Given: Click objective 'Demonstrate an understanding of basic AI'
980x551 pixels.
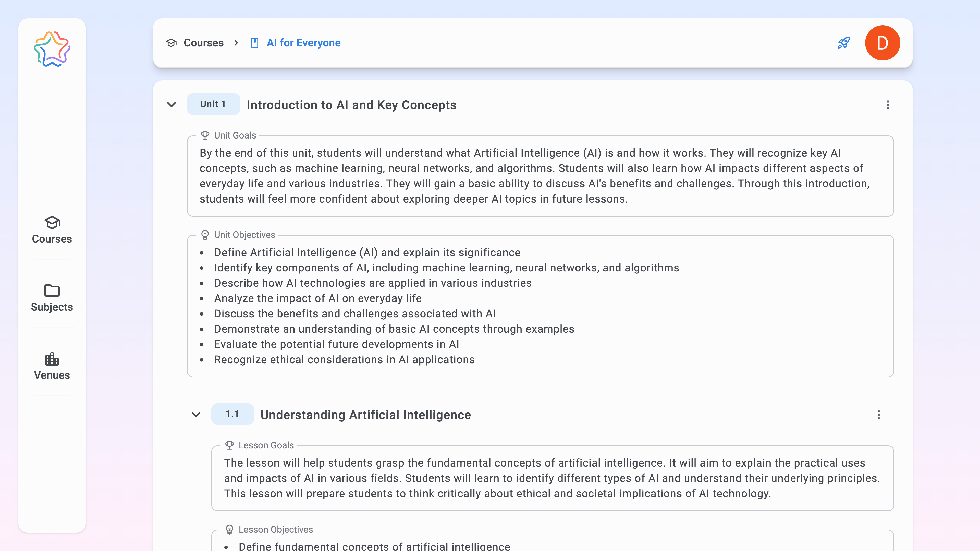Looking at the screenshot, I should pyautogui.click(x=394, y=329).
